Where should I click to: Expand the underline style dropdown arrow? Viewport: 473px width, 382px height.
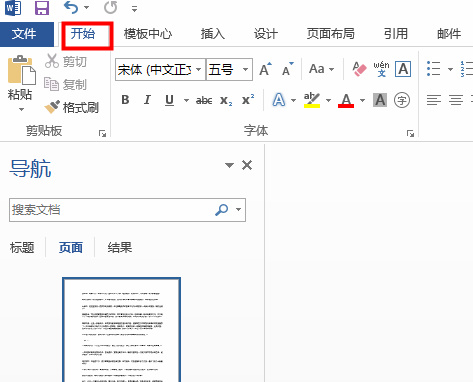click(x=186, y=100)
